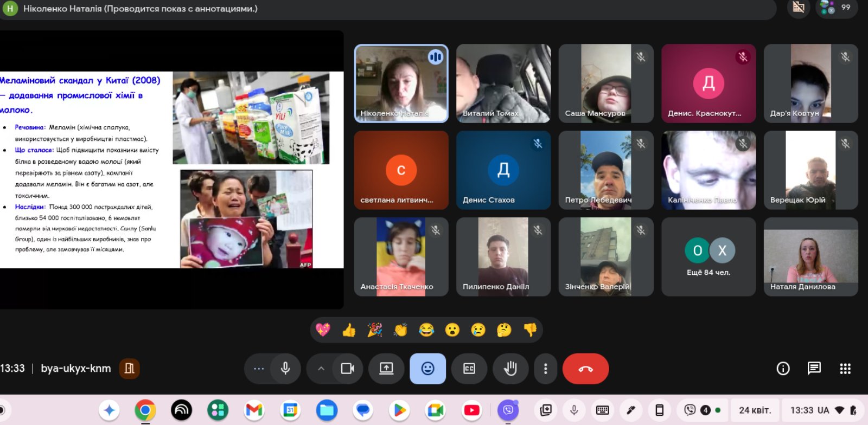This screenshot has height=425, width=868.
Task: Open more options three-dot menu
Action: (x=545, y=369)
